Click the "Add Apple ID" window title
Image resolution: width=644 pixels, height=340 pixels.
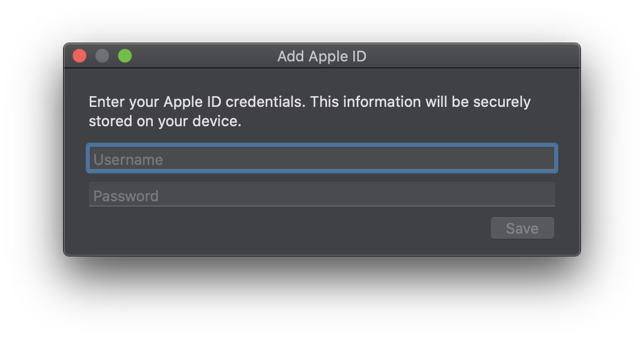tap(321, 56)
